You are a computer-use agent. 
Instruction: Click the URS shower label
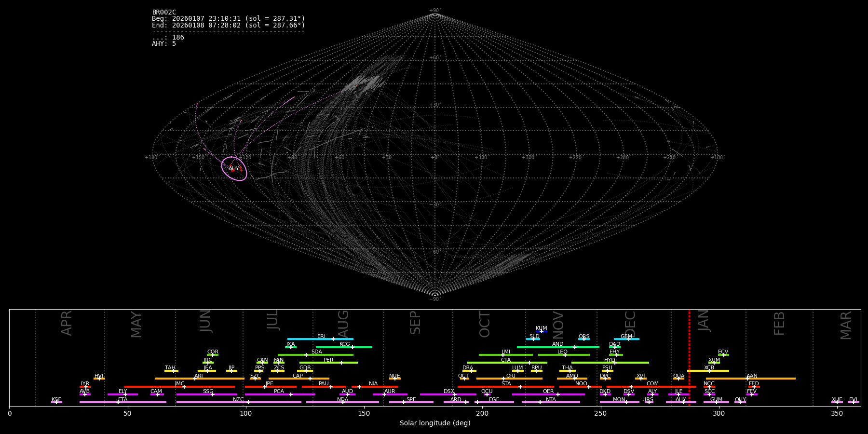(x=648, y=399)
